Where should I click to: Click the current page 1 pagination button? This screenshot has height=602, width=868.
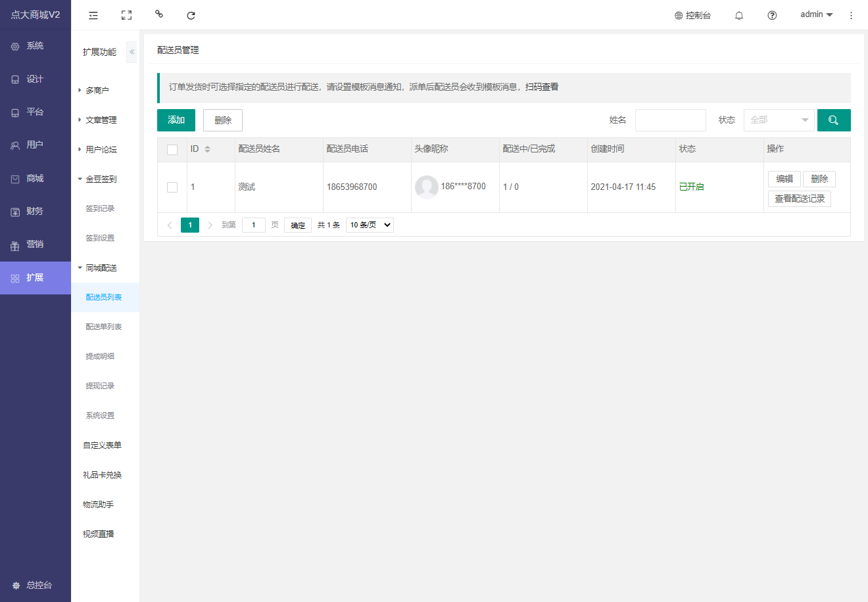pyautogui.click(x=190, y=225)
